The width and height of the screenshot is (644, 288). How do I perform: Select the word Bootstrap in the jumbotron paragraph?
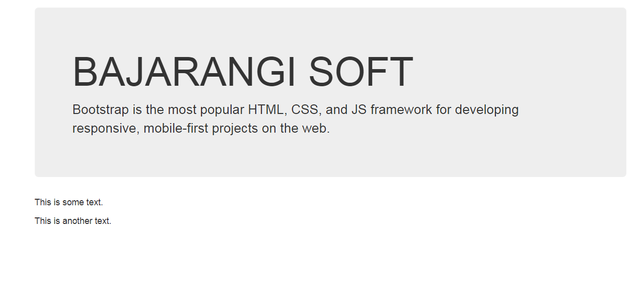click(x=101, y=110)
